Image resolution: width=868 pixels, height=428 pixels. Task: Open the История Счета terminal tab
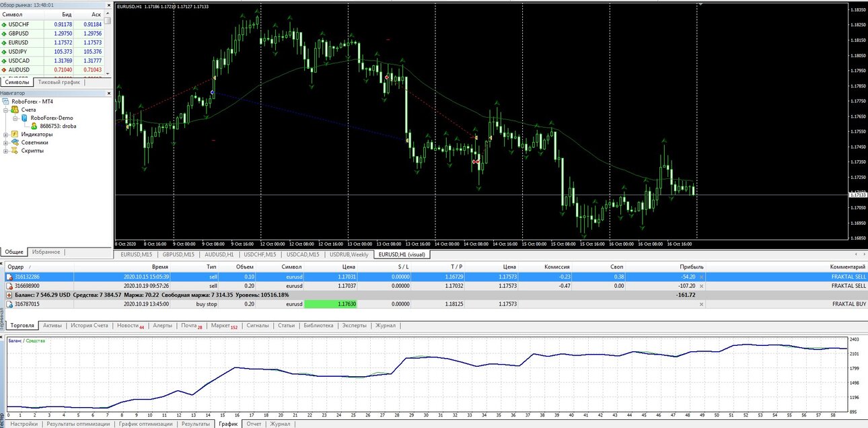[x=89, y=325]
